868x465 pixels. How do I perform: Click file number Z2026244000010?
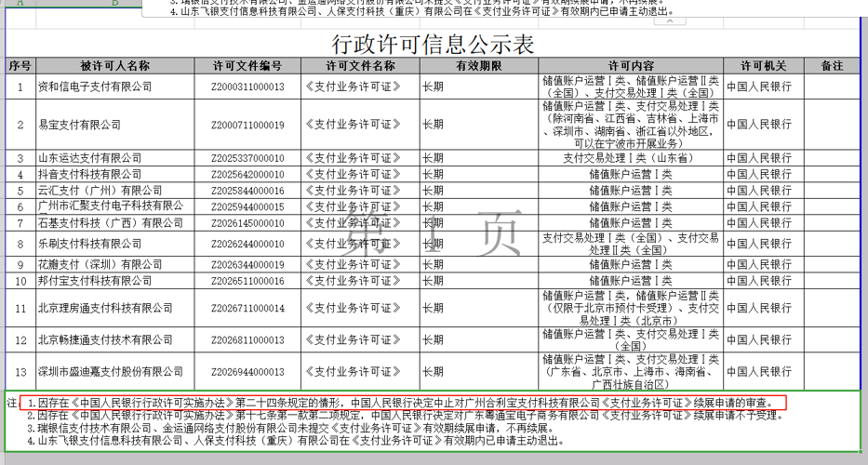tap(247, 244)
